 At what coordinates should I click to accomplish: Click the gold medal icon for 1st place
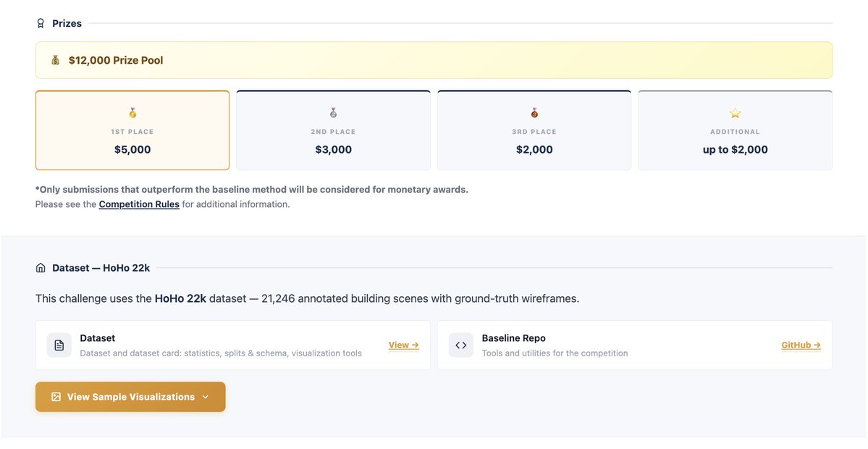(x=132, y=114)
